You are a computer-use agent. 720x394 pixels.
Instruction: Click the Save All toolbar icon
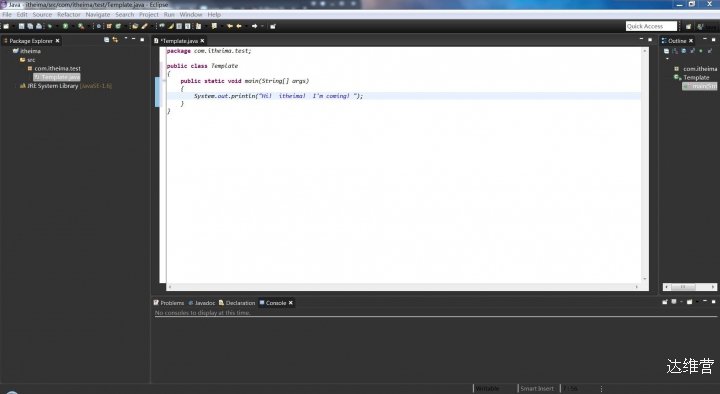point(30,26)
